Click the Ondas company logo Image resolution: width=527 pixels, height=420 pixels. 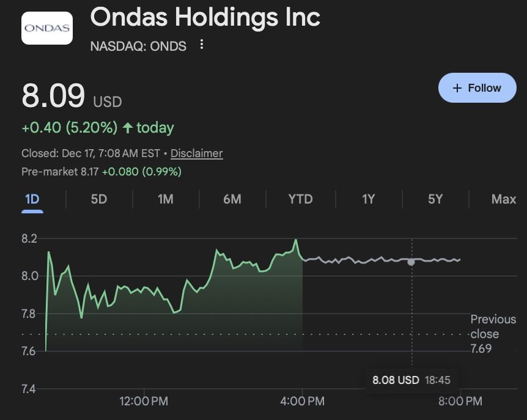[47, 28]
